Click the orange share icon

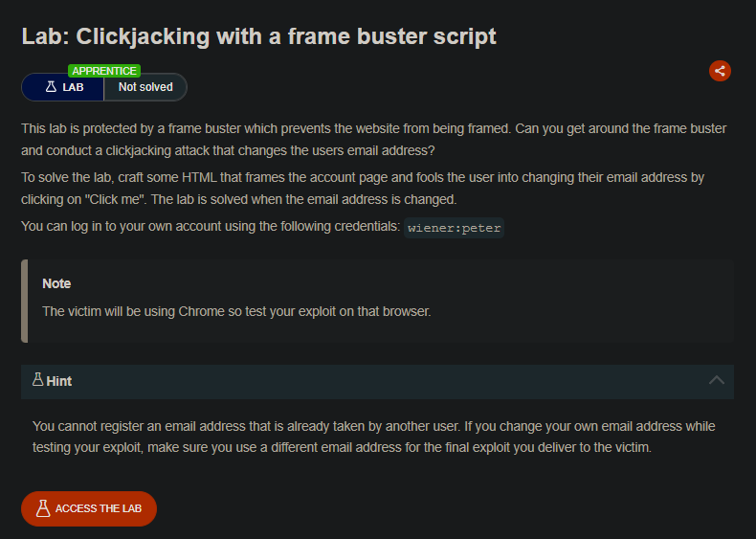point(720,71)
